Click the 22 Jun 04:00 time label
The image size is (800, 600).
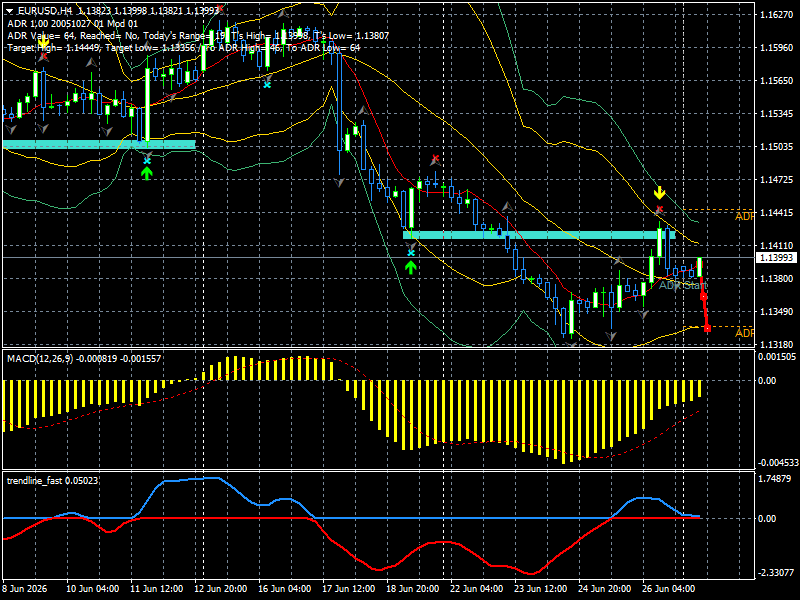click(477, 589)
